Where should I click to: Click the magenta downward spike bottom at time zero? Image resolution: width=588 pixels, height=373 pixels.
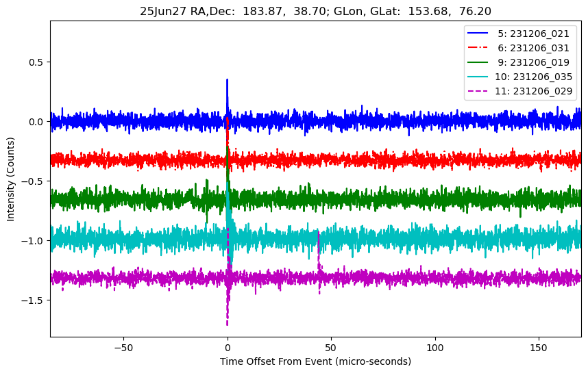point(228,324)
